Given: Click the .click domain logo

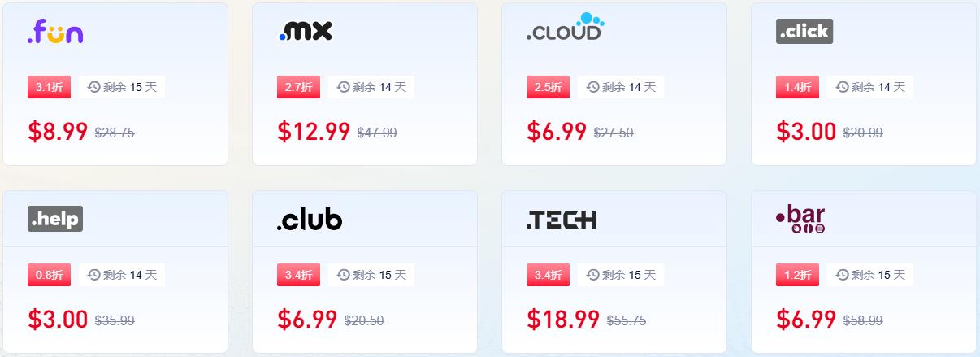Looking at the screenshot, I should coord(804,32).
